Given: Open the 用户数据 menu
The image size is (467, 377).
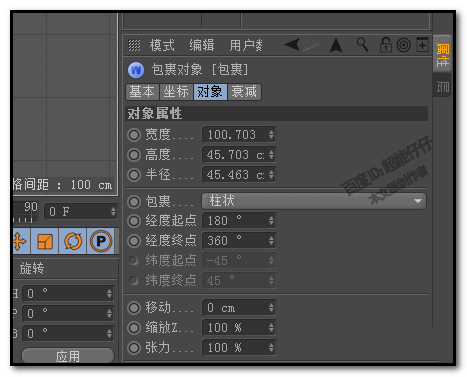Looking at the screenshot, I should point(246,45).
